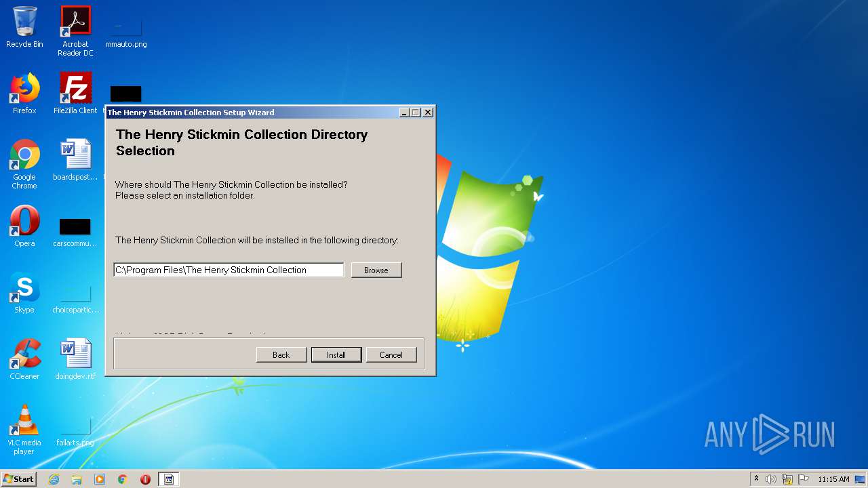Launch CCleaner desktop shortcut

pos(24,359)
